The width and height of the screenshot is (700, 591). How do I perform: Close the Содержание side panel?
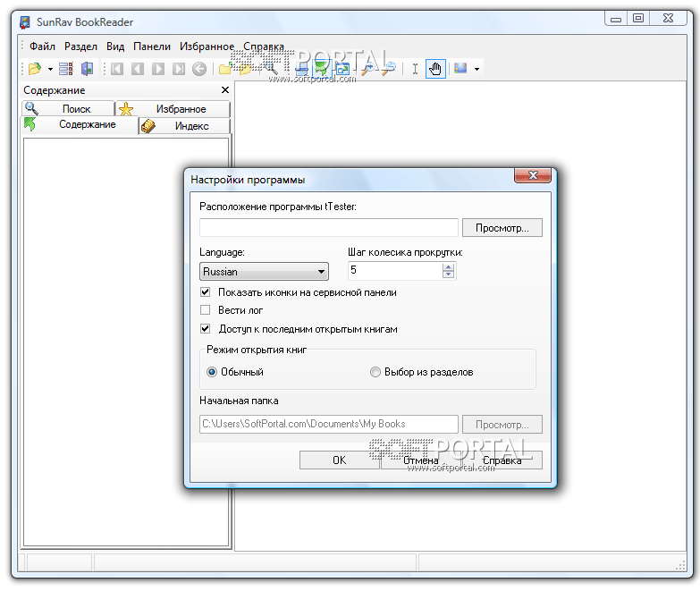225,90
